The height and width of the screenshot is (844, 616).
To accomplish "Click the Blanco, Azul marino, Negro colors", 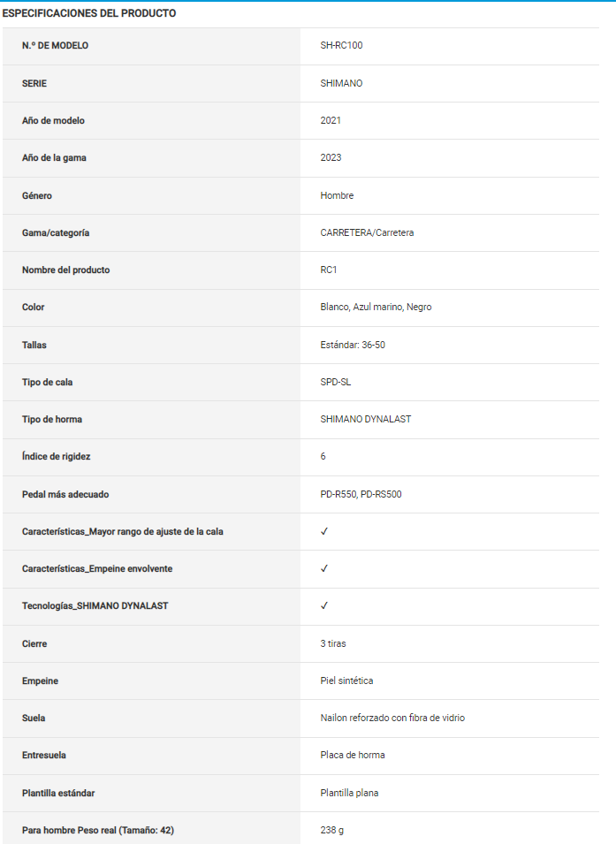I will [376, 307].
